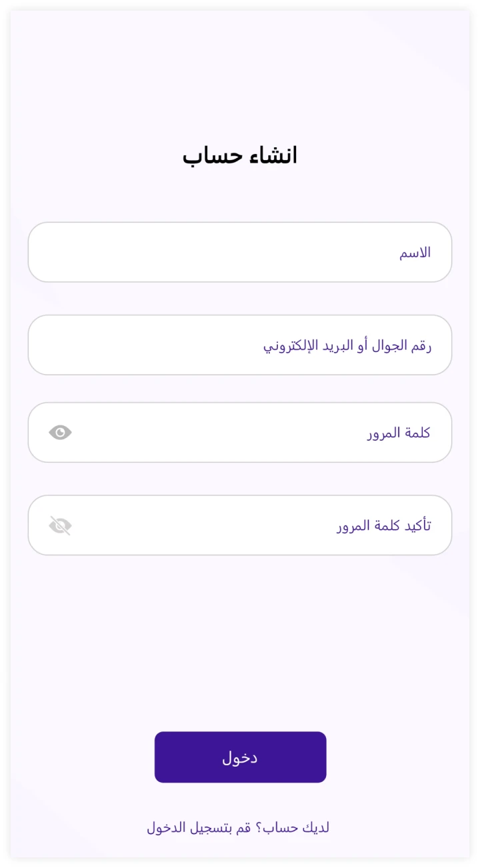The width and height of the screenshot is (480, 868).
Task: Select the كلمة المرور password field
Action: point(240,432)
